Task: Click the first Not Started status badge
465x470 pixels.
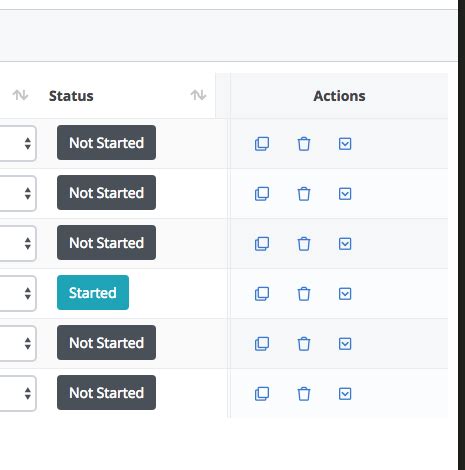Action: click(106, 143)
